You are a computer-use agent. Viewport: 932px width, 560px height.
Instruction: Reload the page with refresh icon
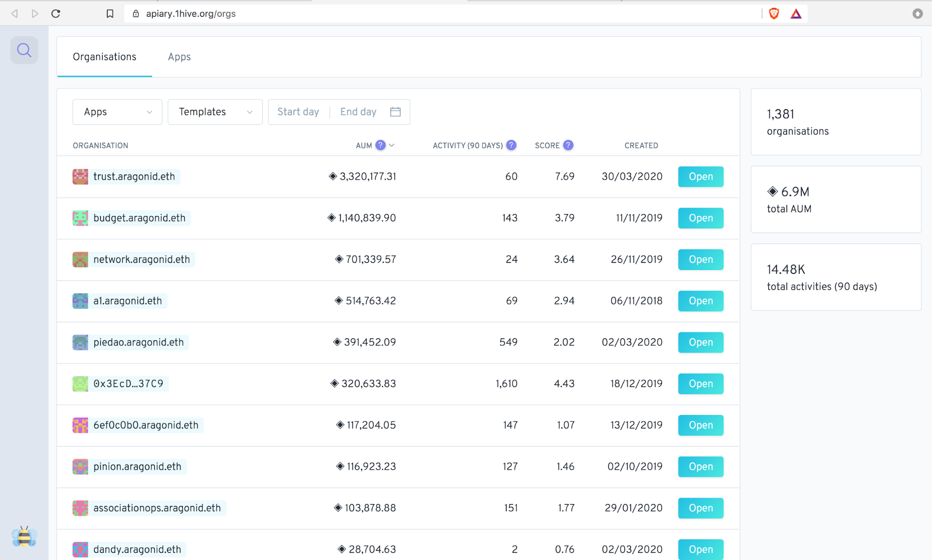coord(56,14)
